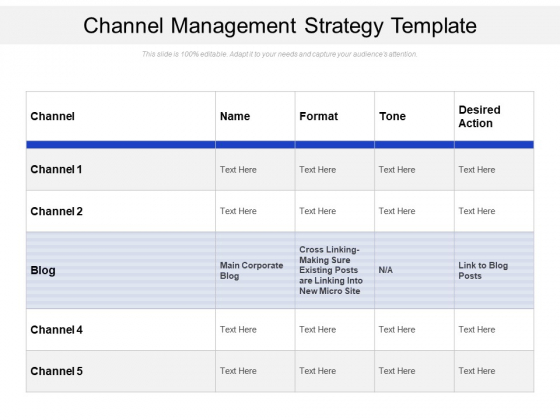Click the Channel 2 row label
The height and width of the screenshot is (420, 560).
click(56, 211)
